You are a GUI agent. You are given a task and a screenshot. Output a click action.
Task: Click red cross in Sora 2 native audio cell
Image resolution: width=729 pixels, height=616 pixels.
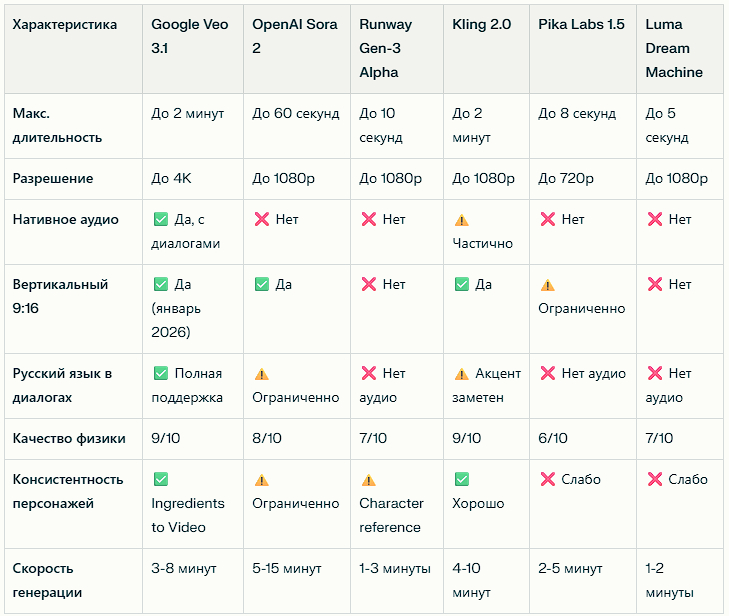pos(262,219)
